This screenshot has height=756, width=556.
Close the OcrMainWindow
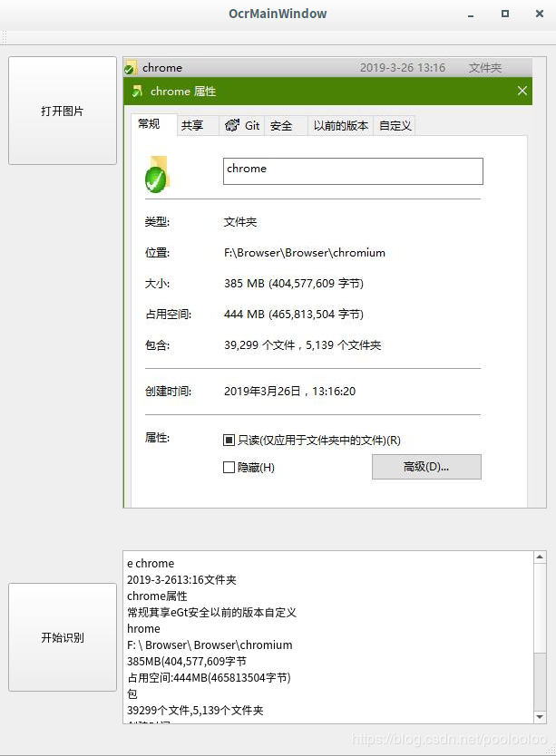pyautogui.click(x=540, y=14)
